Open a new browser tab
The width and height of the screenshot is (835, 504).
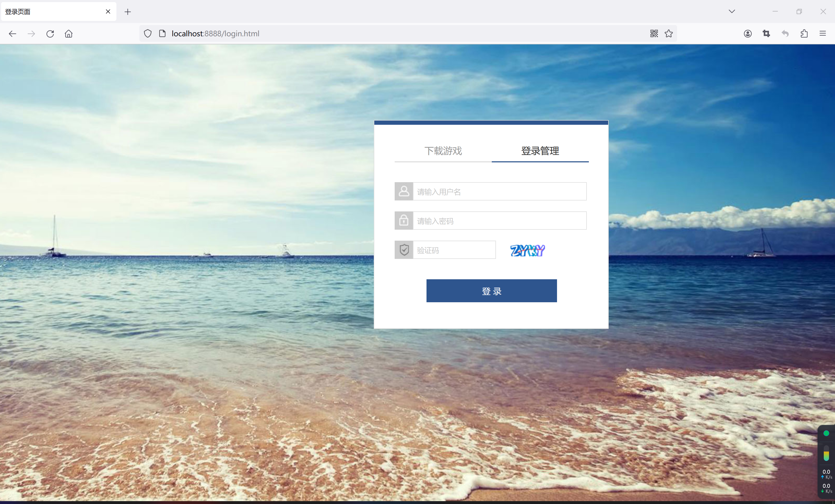pos(128,12)
